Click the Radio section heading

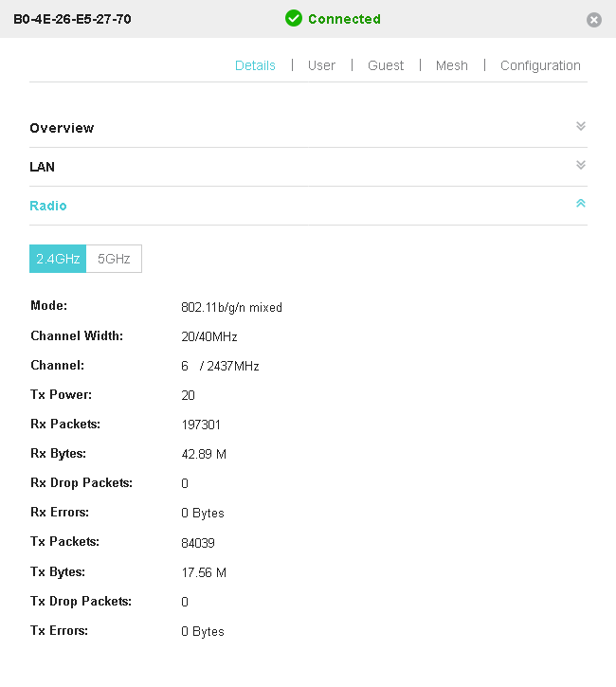[x=48, y=206]
